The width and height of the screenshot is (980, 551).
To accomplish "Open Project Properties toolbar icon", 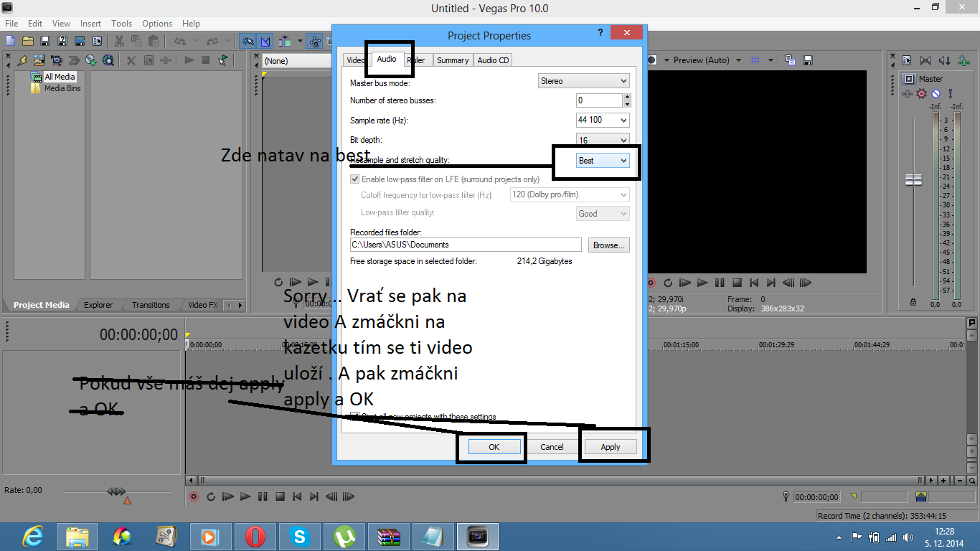I will 97,41.
